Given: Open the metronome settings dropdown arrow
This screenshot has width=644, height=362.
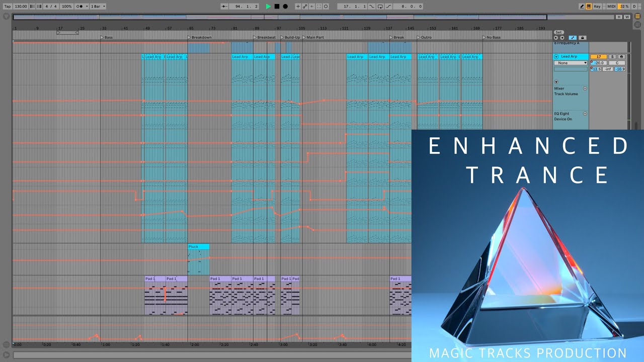Looking at the screenshot, I should tap(87, 7).
